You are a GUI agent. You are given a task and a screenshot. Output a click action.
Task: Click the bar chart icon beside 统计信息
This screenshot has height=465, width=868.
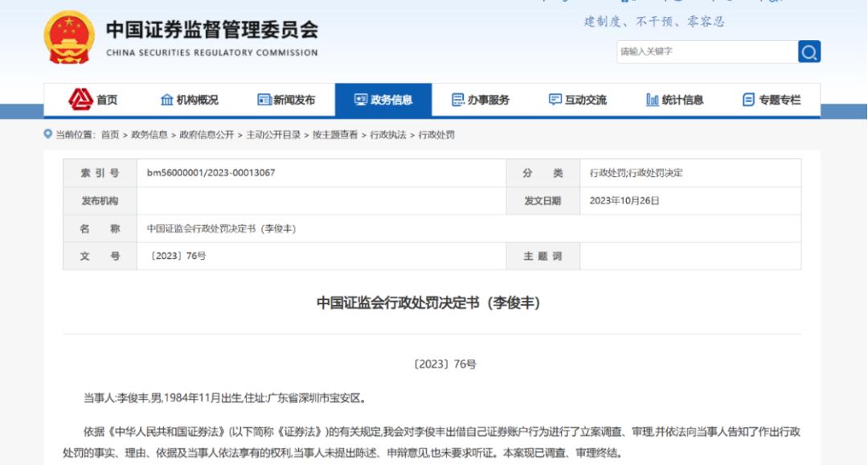click(x=652, y=100)
